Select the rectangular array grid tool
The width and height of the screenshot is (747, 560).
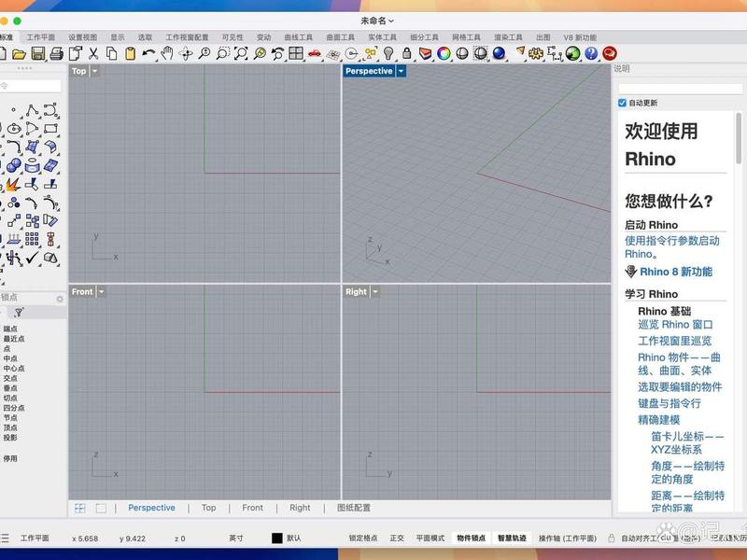[x=32, y=239]
